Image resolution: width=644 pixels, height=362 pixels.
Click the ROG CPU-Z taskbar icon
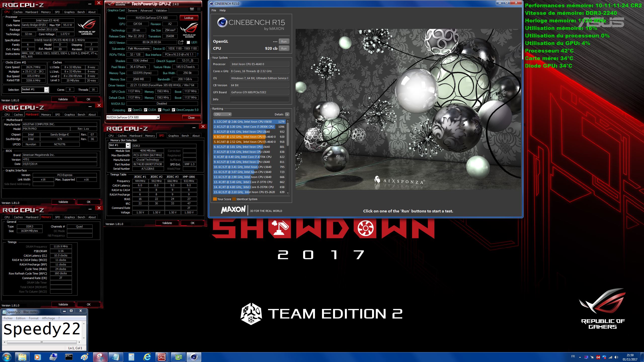[x=162, y=357]
